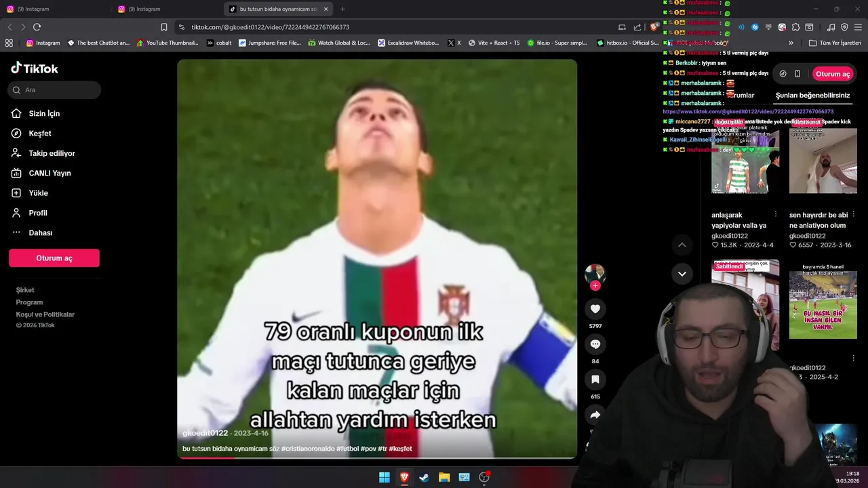Image resolution: width=868 pixels, height=488 pixels.
Task: Open the TikTok logo home link
Action: [x=35, y=68]
